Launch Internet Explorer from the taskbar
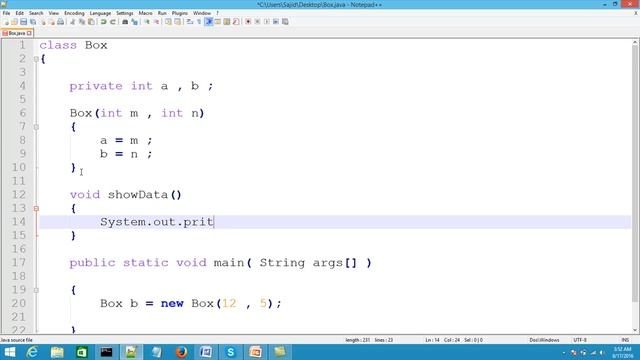Image resolution: width=640 pixels, height=360 pixels. click(32, 352)
